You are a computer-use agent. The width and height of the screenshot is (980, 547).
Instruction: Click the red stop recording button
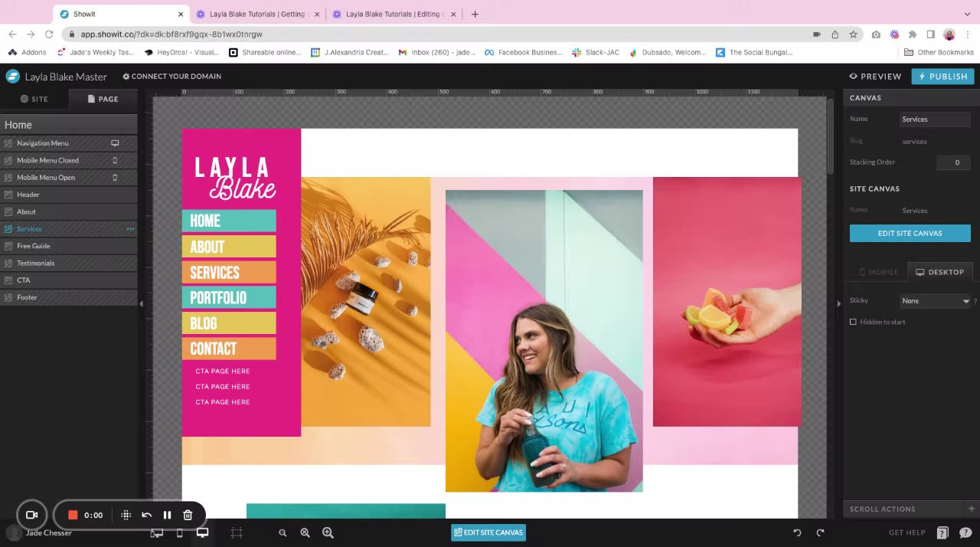point(73,515)
